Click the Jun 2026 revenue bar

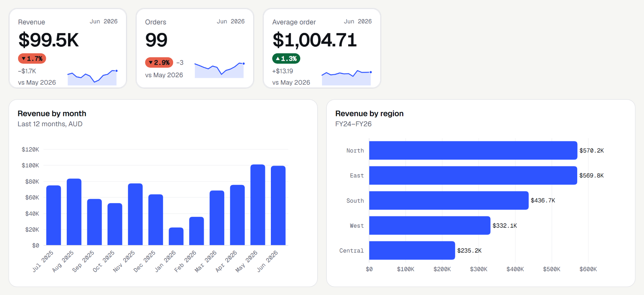(x=278, y=206)
